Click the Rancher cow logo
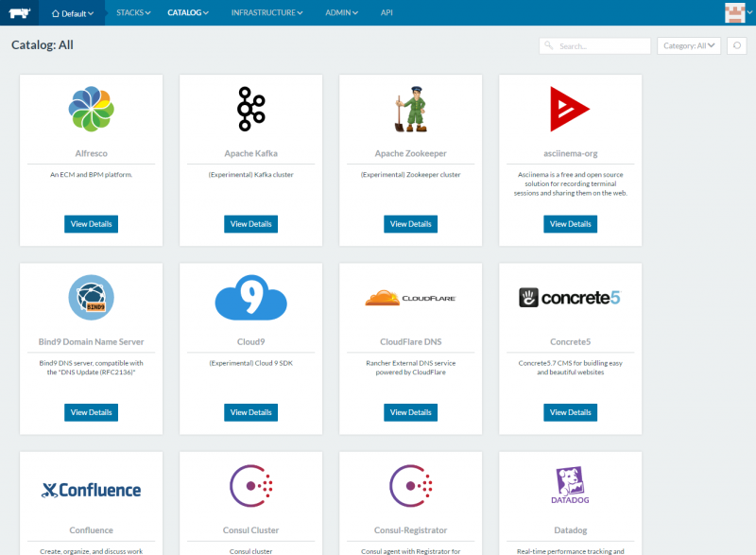This screenshot has width=756, height=555. point(19,13)
